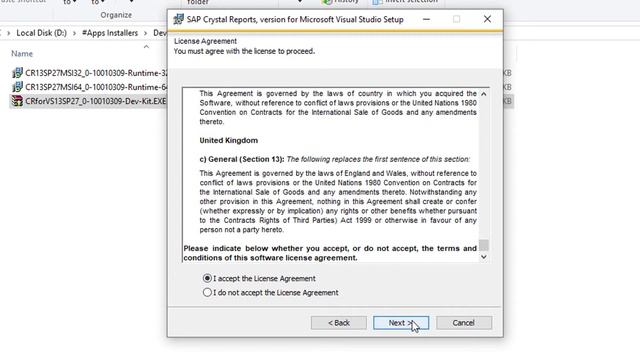The height and width of the screenshot is (360, 640).
Task: Expand breadcrumb chevron before Local Disk (D:)
Action: tap(9, 33)
